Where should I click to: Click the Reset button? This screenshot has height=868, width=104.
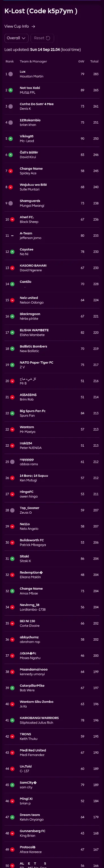[x=42, y=38]
